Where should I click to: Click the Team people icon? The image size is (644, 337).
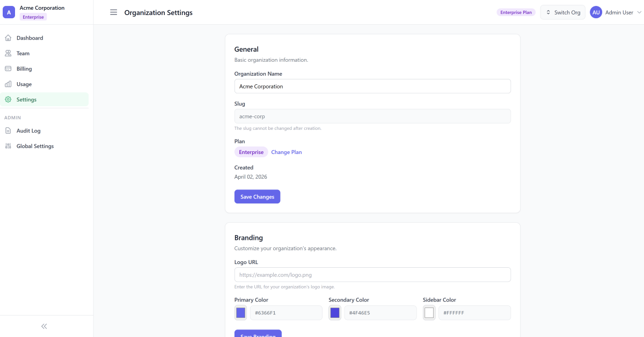[x=8, y=54]
